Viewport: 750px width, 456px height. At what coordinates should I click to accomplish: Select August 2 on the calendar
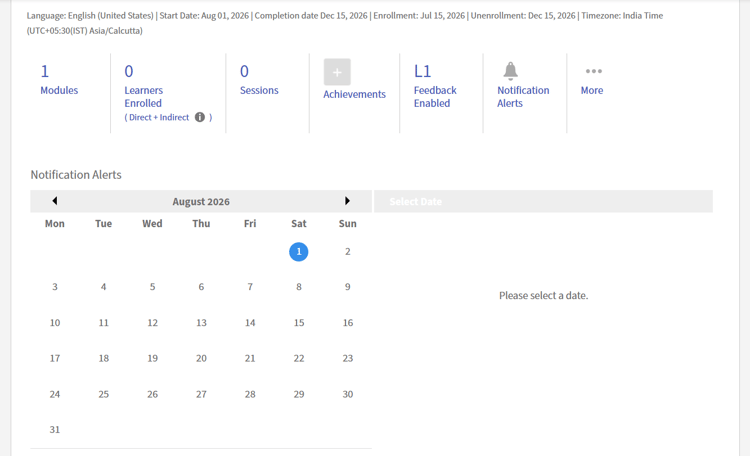click(x=348, y=252)
